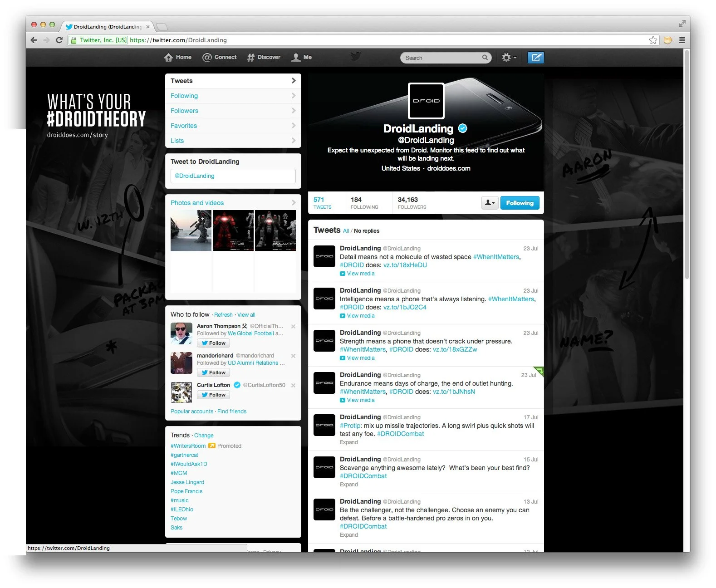The image size is (716, 588).
Task: Open a new browser tab
Action: pyautogui.click(x=162, y=26)
